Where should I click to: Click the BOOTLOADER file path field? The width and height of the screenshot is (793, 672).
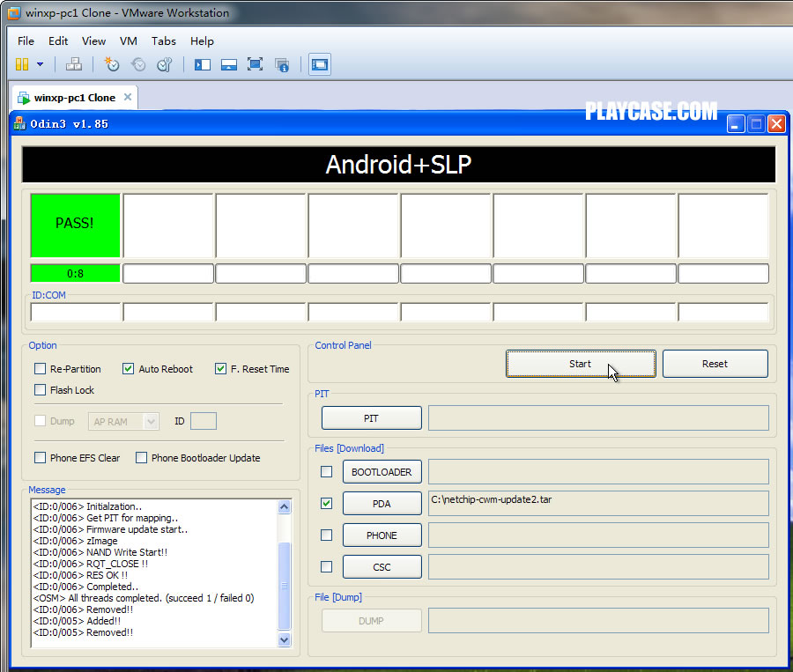point(598,471)
